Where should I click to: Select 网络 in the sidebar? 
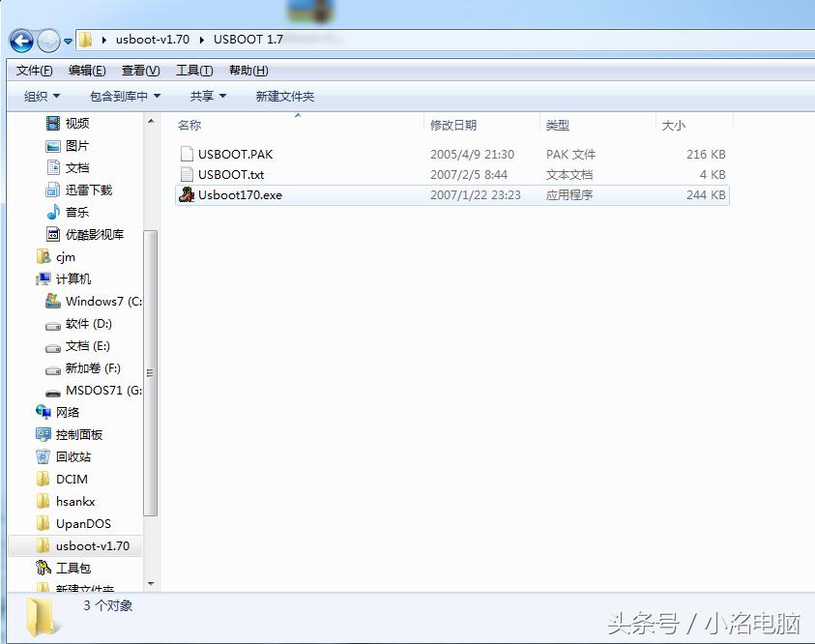[66, 412]
